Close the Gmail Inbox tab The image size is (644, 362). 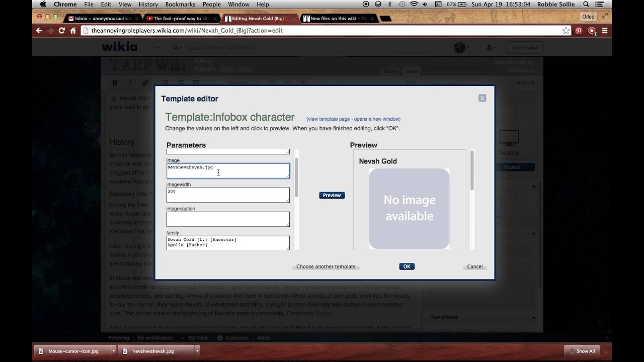point(137,19)
